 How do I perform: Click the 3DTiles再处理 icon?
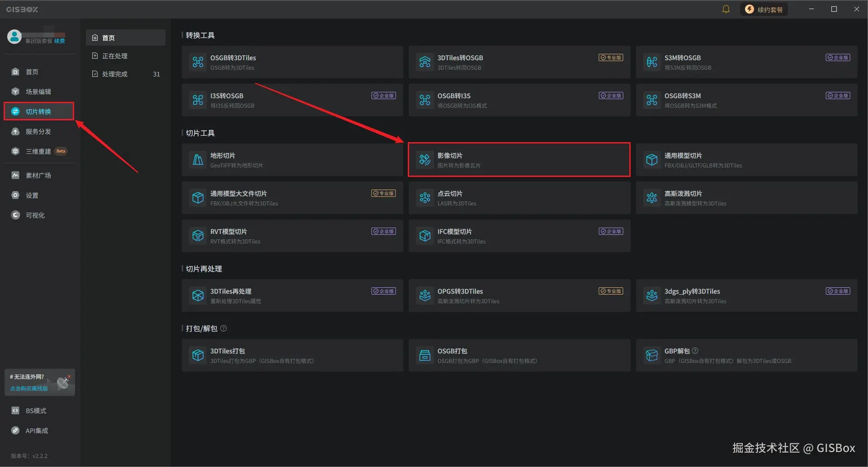point(198,295)
